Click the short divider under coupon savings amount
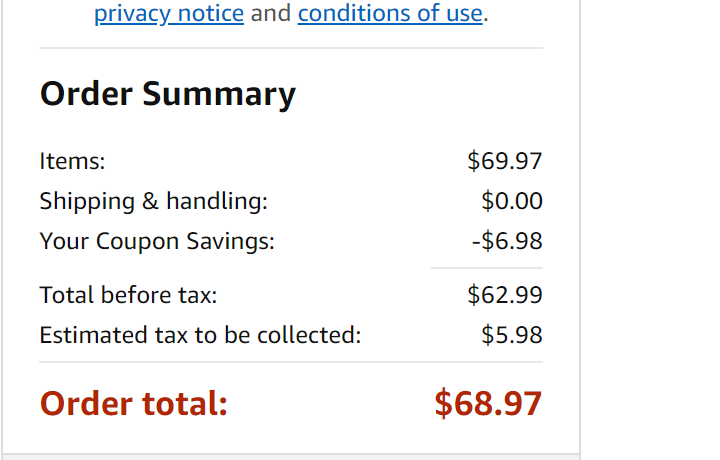The height and width of the screenshot is (460, 720). pos(486,268)
